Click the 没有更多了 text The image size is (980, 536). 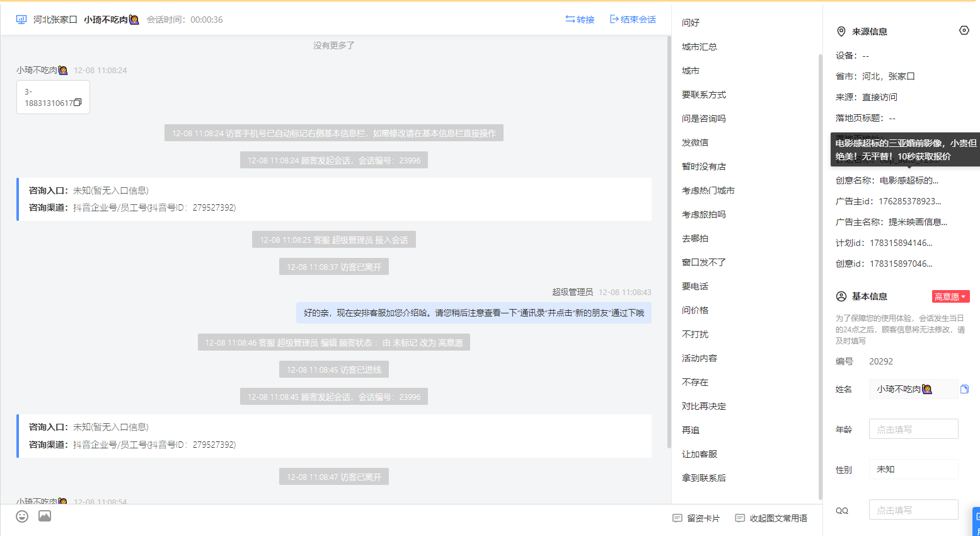click(x=334, y=45)
